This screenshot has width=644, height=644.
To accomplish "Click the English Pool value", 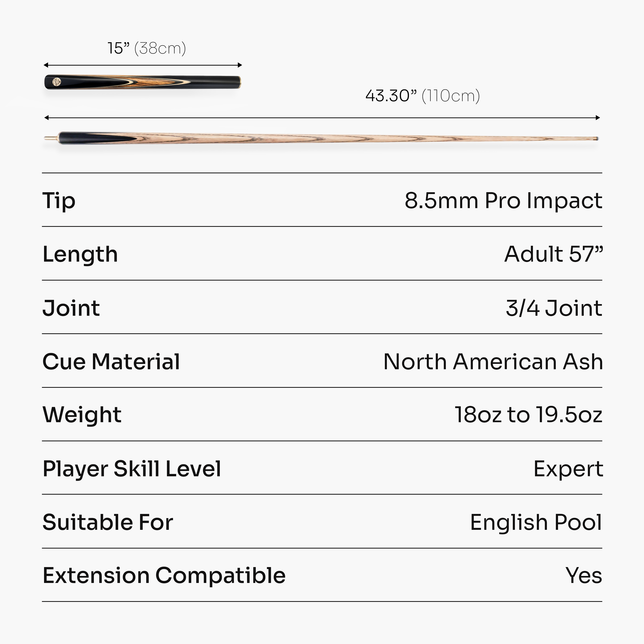I will coord(536,522).
